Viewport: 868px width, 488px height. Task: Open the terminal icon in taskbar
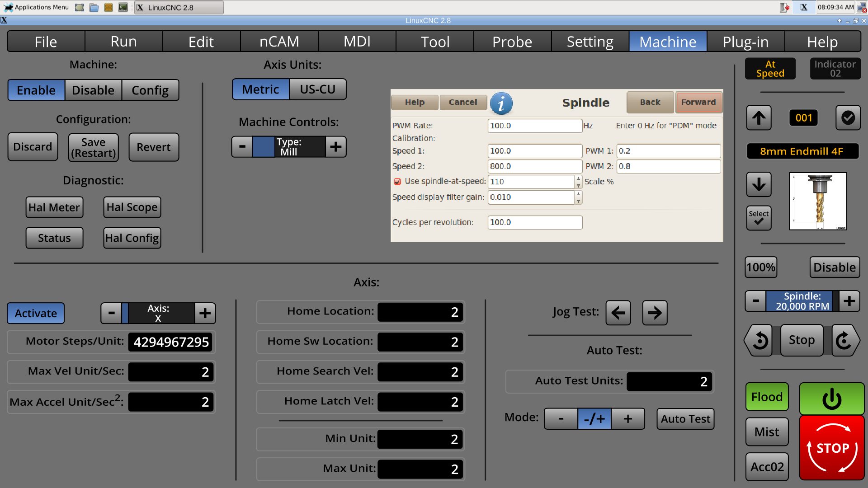(123, 7)
